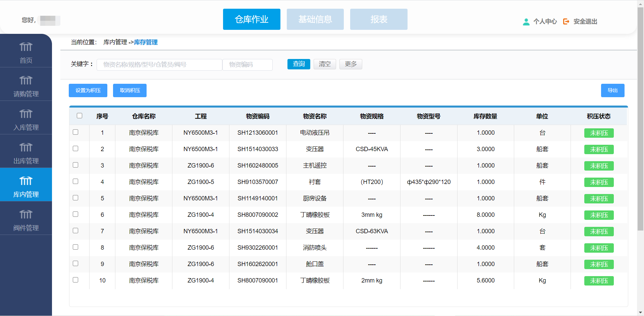This screenshot has width=644, height=316.
Task: Expand more filters with 更多 button
Action: 351,64
